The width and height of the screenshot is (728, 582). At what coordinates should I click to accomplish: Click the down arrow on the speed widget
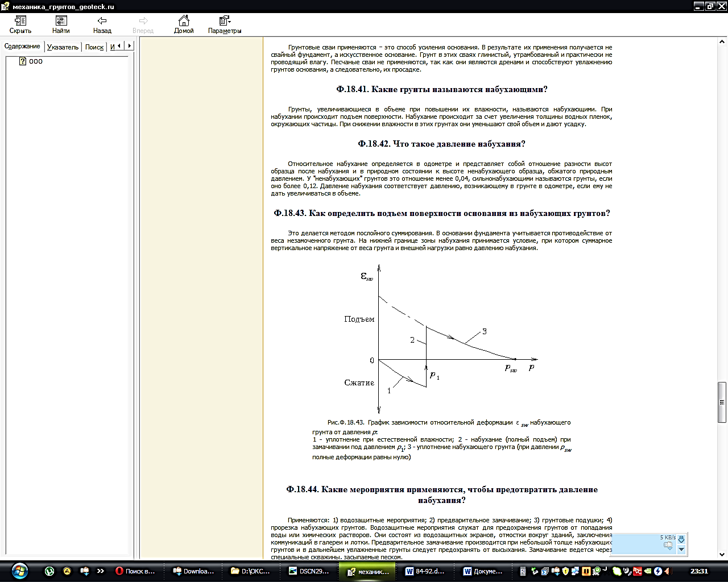click(x=681, y=550)
